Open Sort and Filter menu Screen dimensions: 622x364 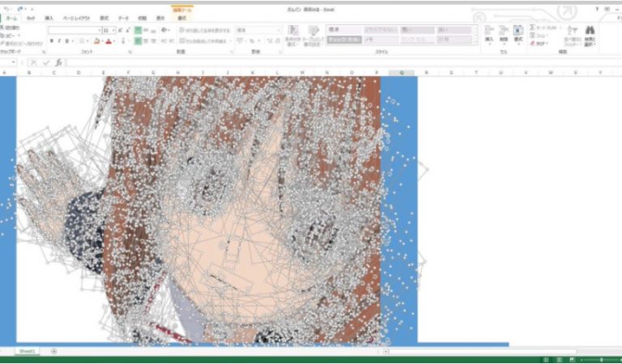click(x=572, y=36)
